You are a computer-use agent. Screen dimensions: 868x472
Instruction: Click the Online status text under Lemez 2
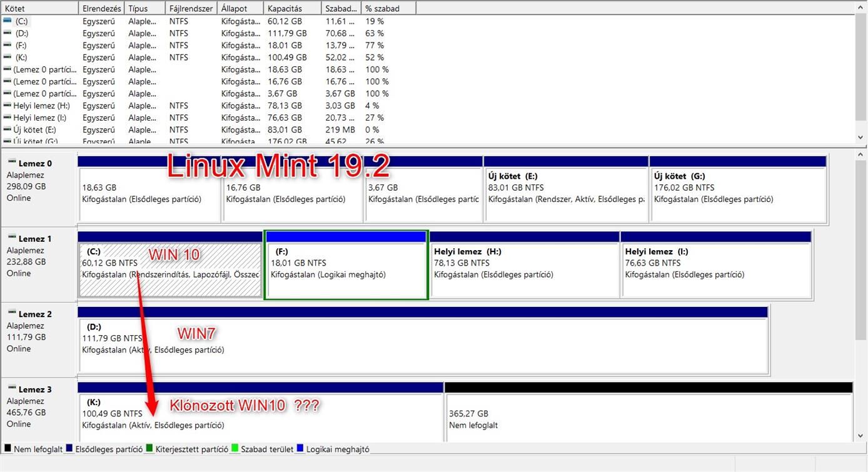tap(19, 349)
